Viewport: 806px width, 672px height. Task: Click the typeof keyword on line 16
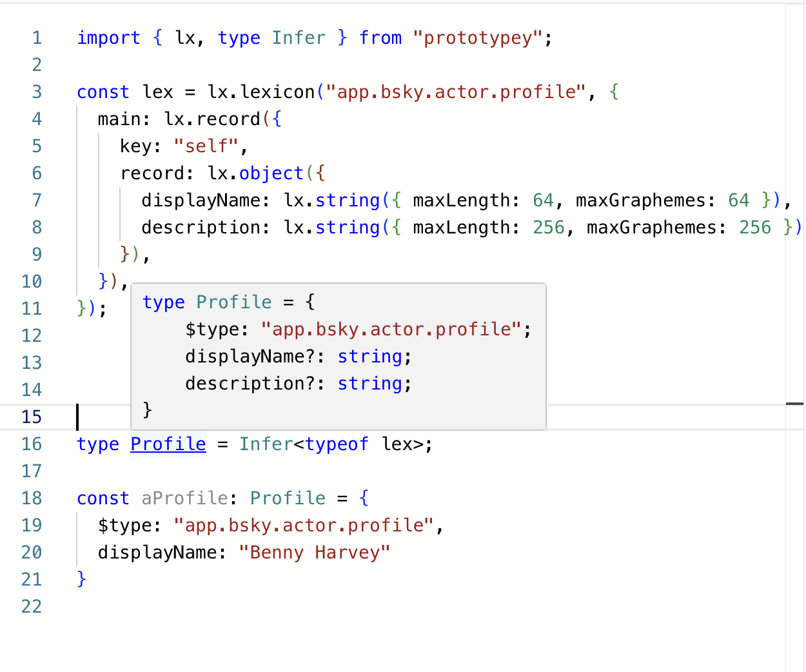coord(337,444)
